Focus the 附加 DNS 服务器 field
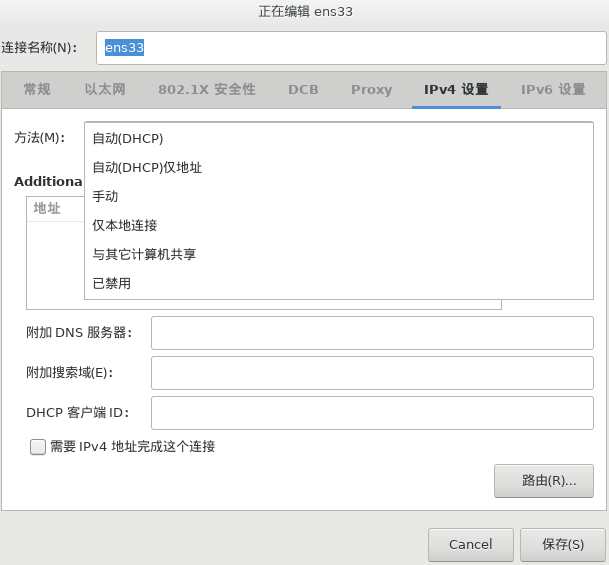This screenshot has height=565, width=609. (372, 333)
